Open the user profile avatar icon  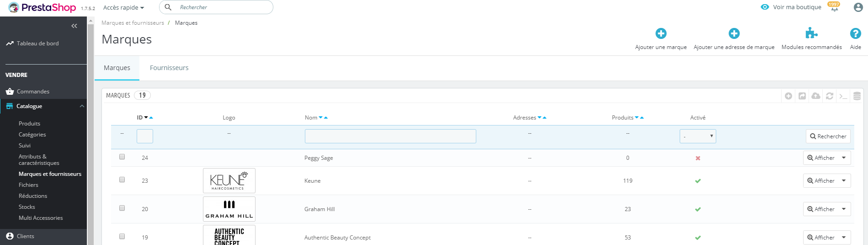click(858, 7)
